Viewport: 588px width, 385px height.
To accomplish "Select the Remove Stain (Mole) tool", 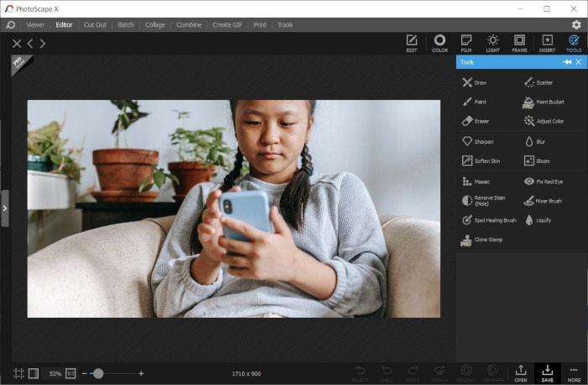I will [484, 201].
